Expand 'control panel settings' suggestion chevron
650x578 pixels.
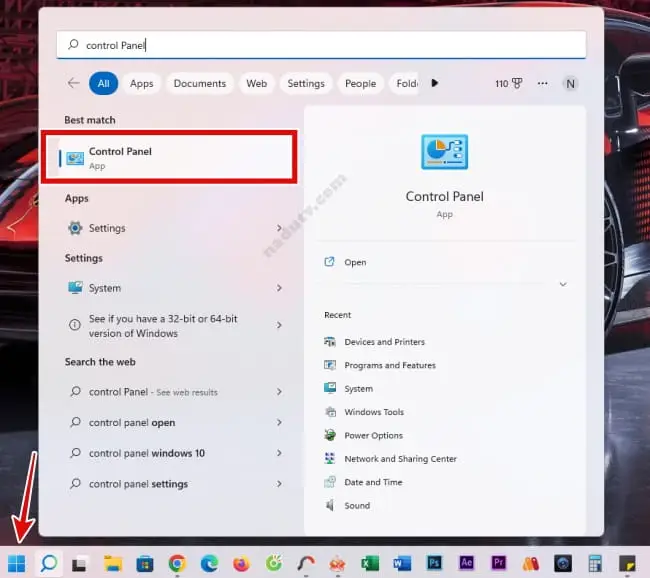pyautogui.click(x=279, y=483)
